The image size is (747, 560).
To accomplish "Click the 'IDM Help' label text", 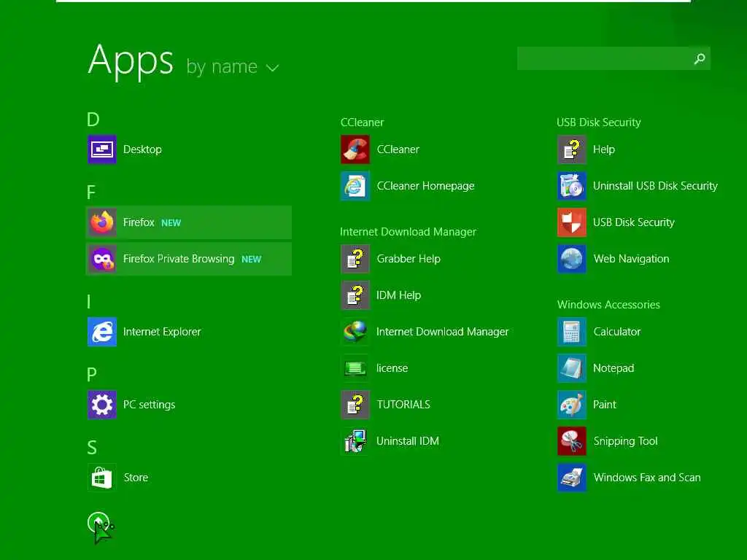I will 399,295.
